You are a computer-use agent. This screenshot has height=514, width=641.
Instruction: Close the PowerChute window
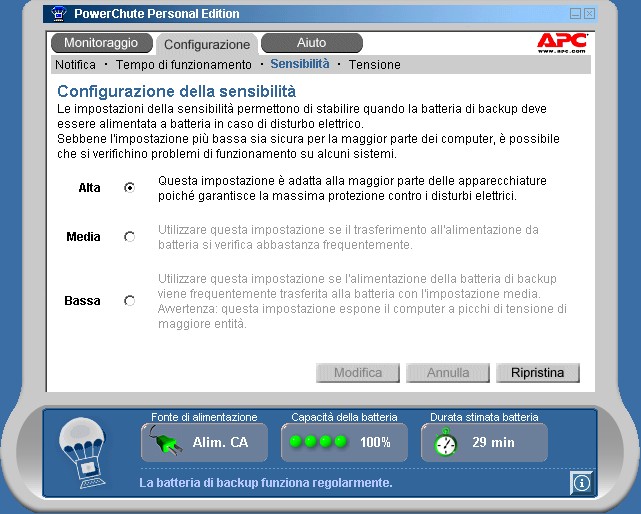[589, 13]
